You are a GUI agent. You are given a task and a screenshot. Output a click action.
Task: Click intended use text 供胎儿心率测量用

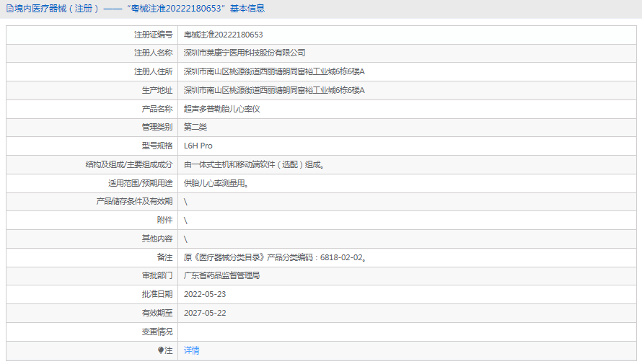216,183
